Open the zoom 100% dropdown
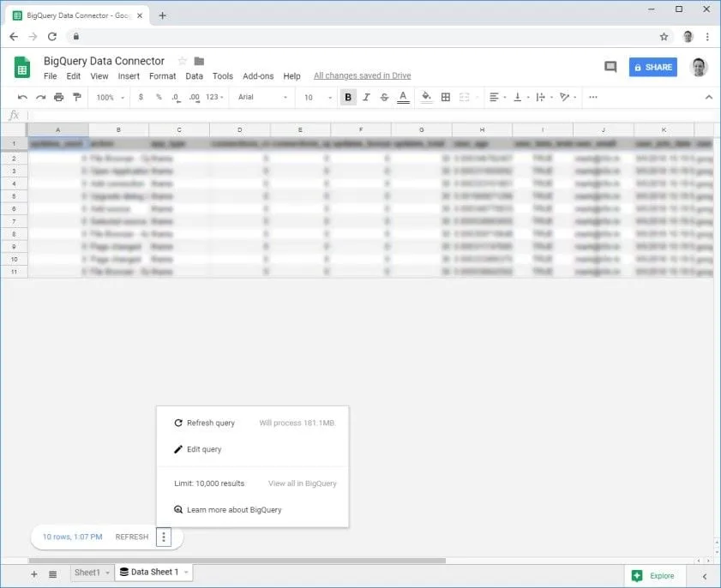721x588 pixels. (111, 97)
